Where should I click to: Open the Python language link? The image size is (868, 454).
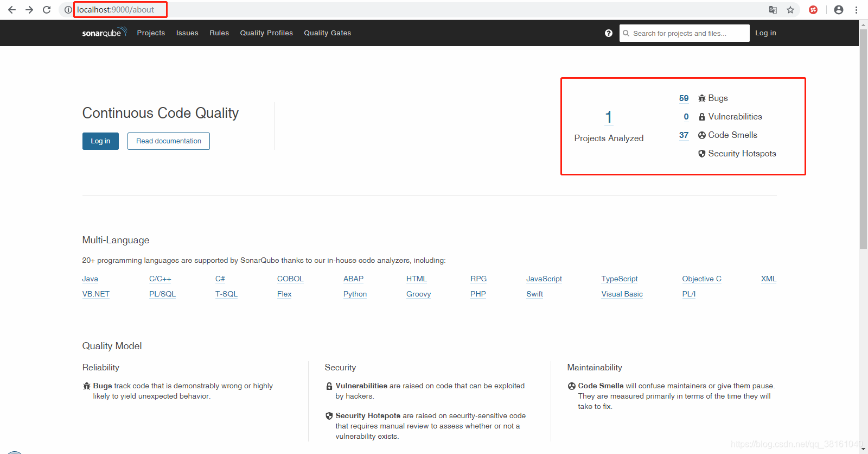point(355,294)
